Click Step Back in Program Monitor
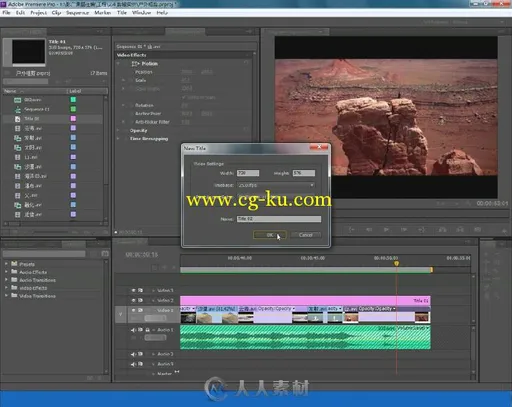Image resolution: width=512 pixels, height=407 pixels. [x=369, y=230]
